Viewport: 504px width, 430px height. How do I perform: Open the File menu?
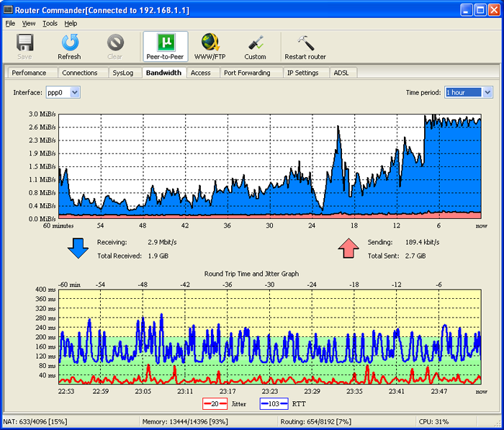tap(10, 23)
